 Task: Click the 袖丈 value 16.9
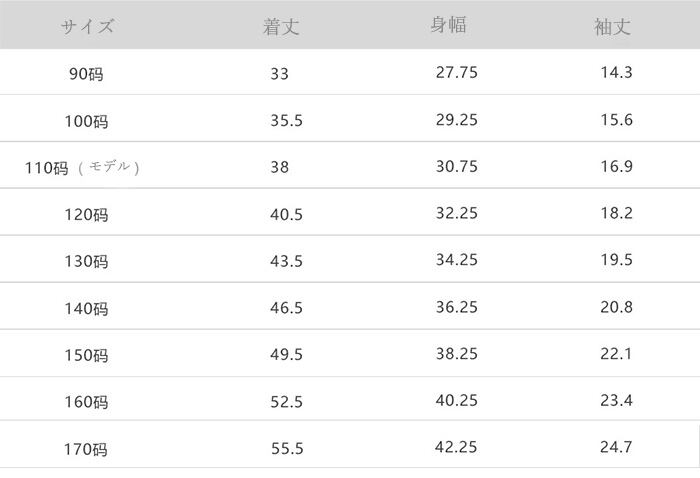[x=614, y=166]
